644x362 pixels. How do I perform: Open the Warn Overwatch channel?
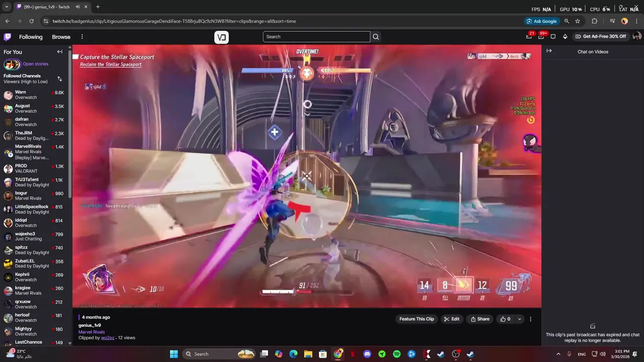[34, 95]
